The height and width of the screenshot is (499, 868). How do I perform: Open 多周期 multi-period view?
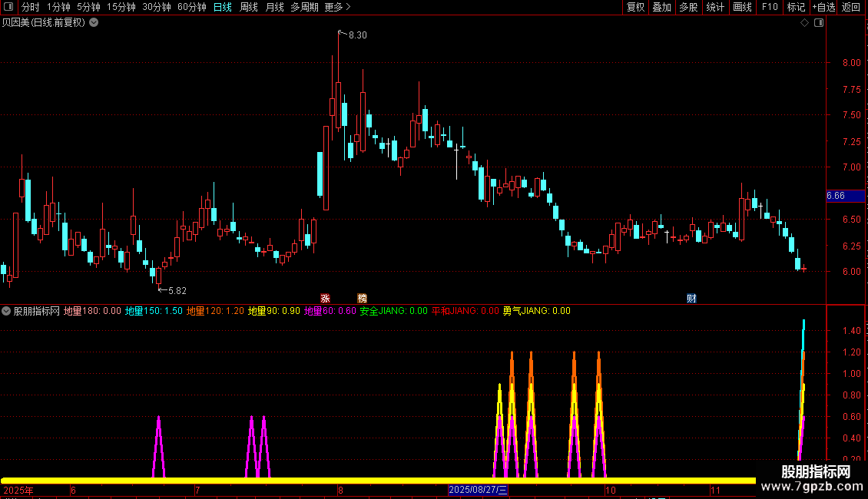(x=304, y=7)
